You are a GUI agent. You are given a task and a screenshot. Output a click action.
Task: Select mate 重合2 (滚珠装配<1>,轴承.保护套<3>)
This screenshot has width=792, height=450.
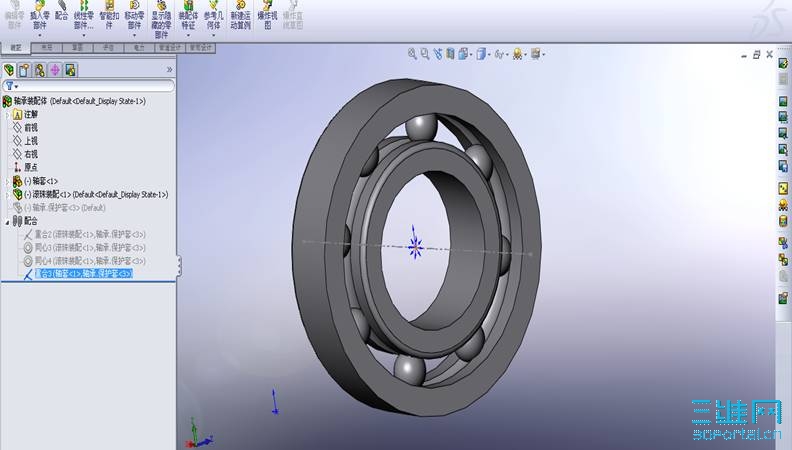[x=84, y=234]
